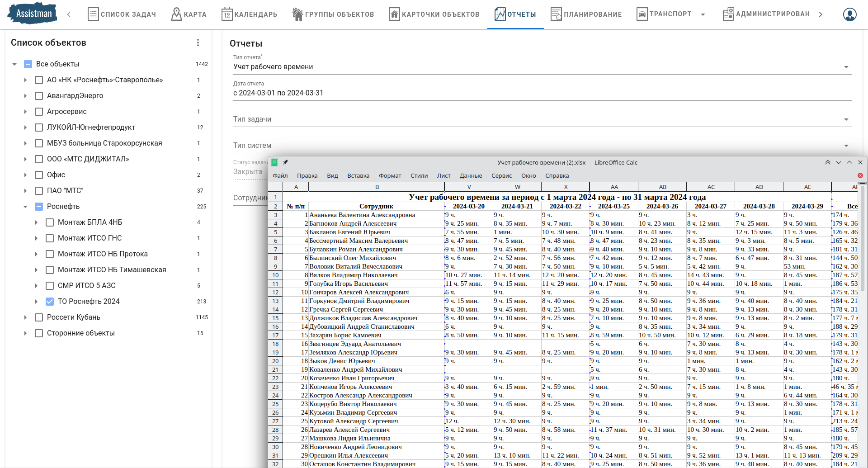The height and width of the screenshot is (468, 868).
Task: Open the Формат menu in Calc
Action: point(390,176)
